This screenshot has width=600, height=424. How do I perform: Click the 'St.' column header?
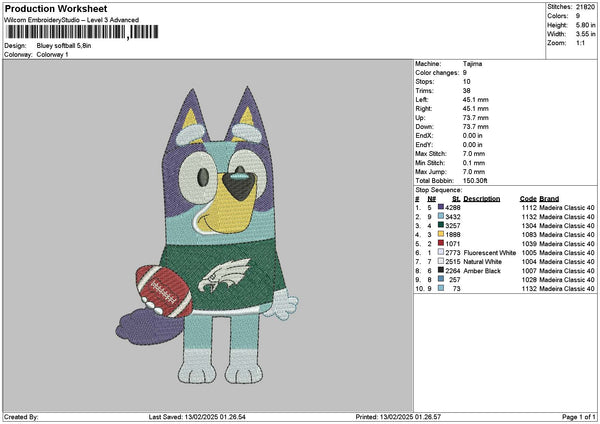pyautogui.click(x=456, y=199)
